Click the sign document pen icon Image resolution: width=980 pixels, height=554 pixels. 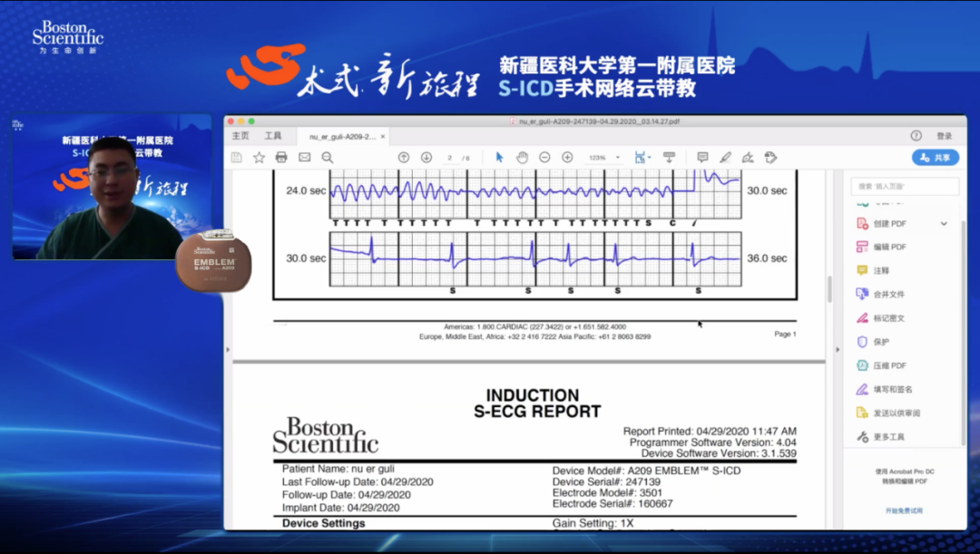click(x=748, y=158)
